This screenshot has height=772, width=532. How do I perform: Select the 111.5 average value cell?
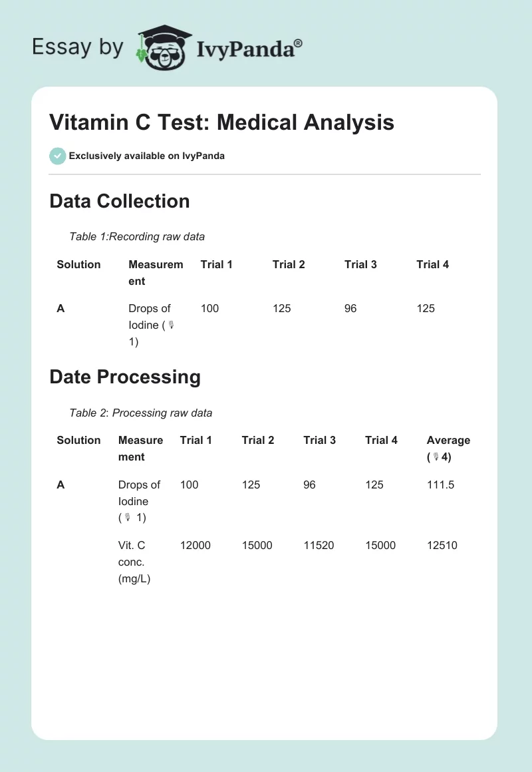click(x=440, y=484)
